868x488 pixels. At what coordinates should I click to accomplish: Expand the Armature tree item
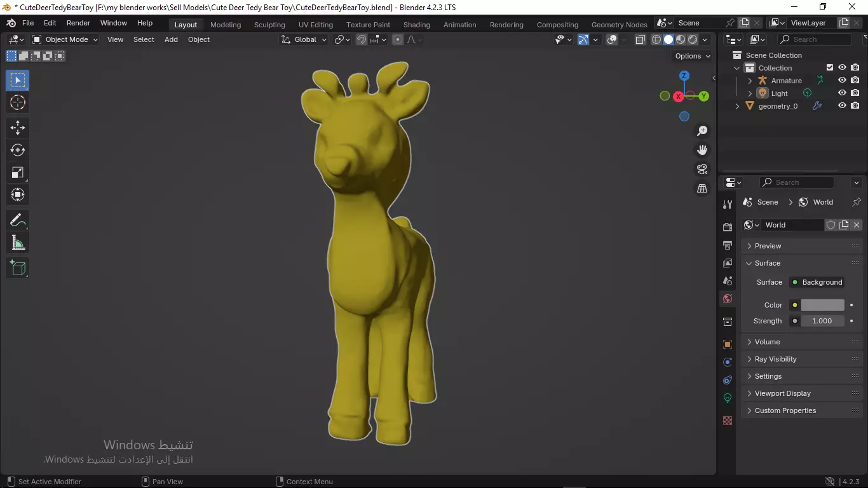tap(750, 81)
